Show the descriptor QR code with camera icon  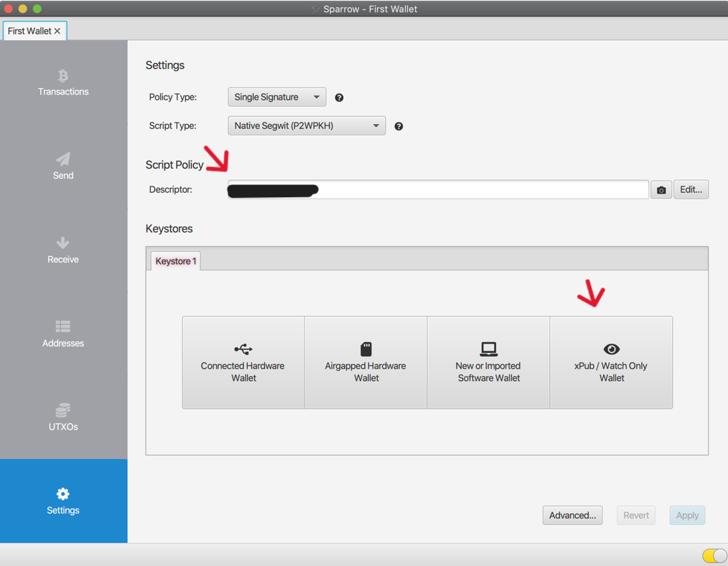[661, 189]
